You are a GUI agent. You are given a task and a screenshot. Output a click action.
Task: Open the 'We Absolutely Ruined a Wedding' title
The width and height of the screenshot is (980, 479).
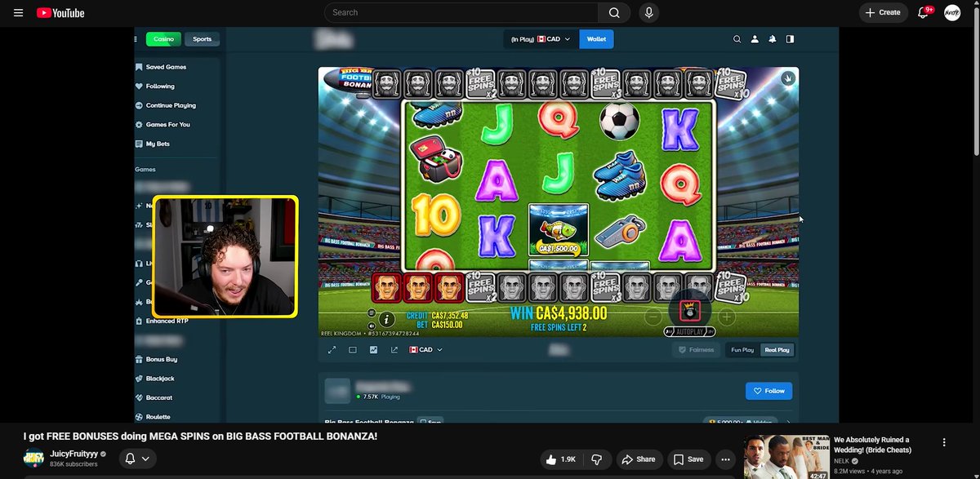(x=872, y=445)
